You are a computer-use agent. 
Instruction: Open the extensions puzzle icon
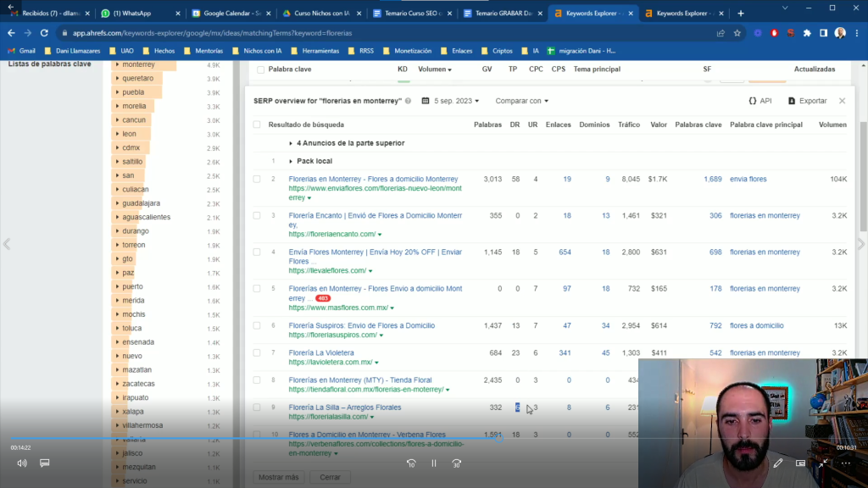[x=807, y=33]
